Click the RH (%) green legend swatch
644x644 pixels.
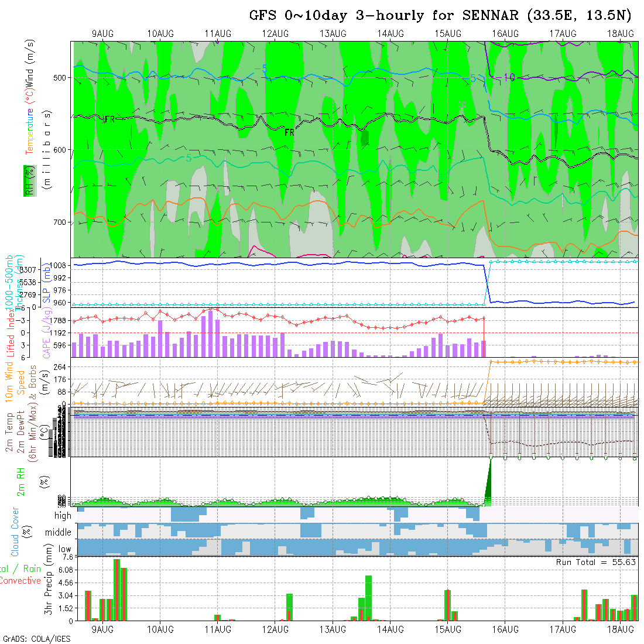pyautogui.click(x=30, y=181)
